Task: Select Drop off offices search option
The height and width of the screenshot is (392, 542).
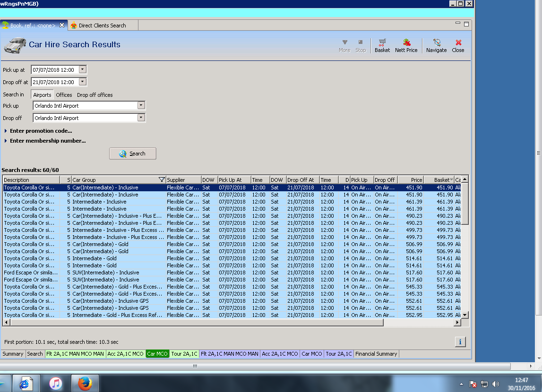Action: [x=95, y=95]
